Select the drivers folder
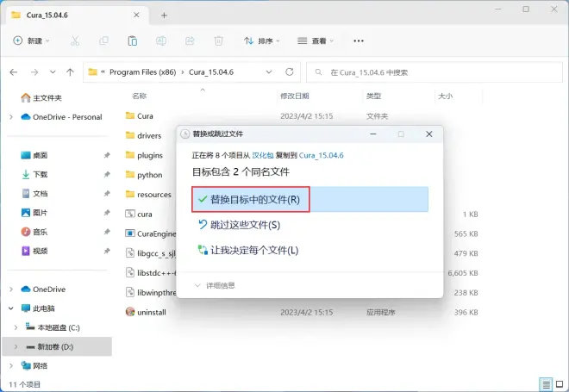 [143, 135]
